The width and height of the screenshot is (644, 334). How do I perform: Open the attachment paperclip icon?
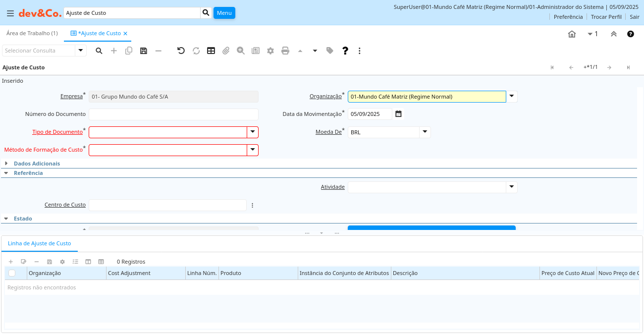[x=226, y=51]
